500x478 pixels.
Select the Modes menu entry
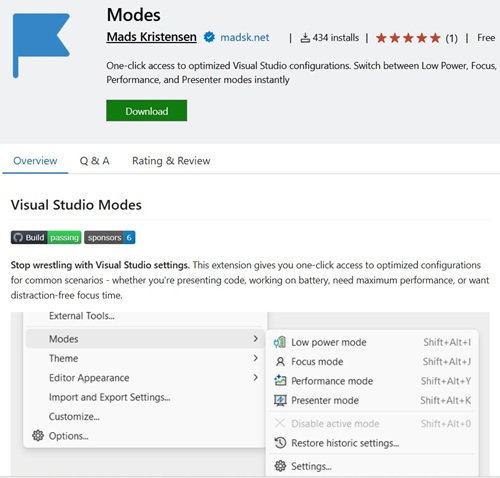coord(145,339)
